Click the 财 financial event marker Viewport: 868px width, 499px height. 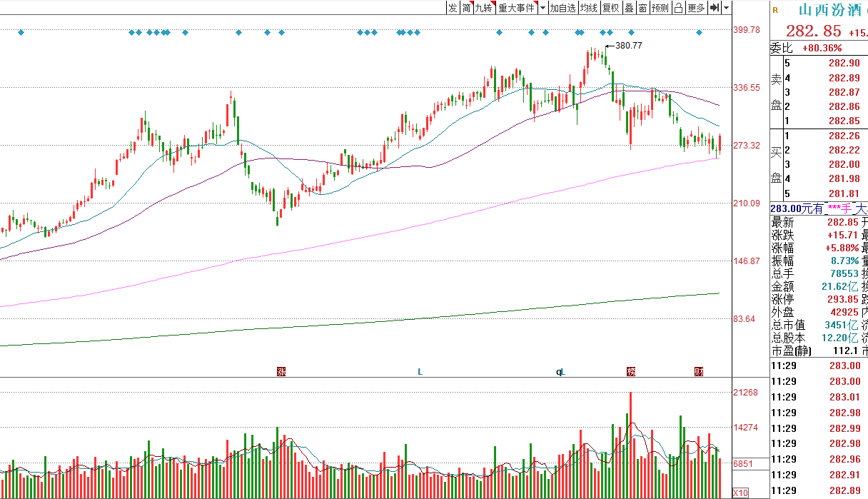pos(699,371)
